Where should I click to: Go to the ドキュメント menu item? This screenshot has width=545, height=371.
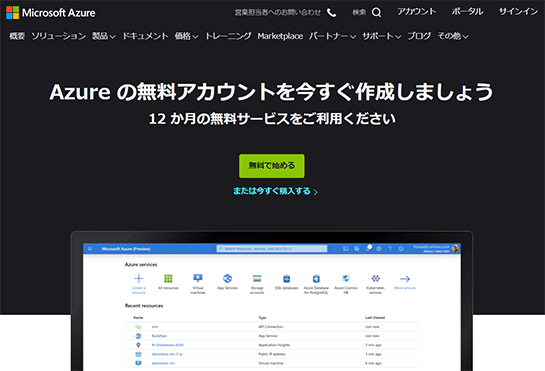145,36
